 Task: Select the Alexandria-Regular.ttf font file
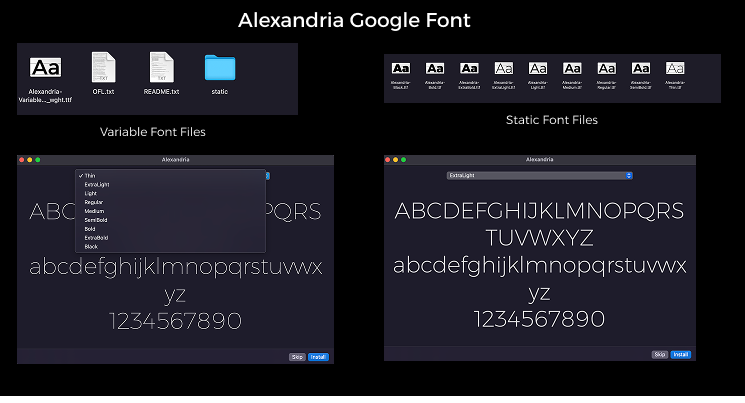[x=606, y=68]
